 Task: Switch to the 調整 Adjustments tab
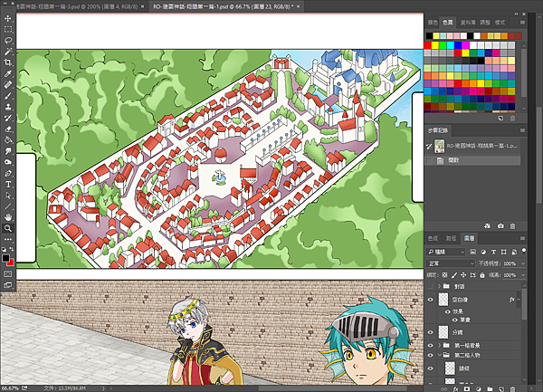(x=485, y=23)
